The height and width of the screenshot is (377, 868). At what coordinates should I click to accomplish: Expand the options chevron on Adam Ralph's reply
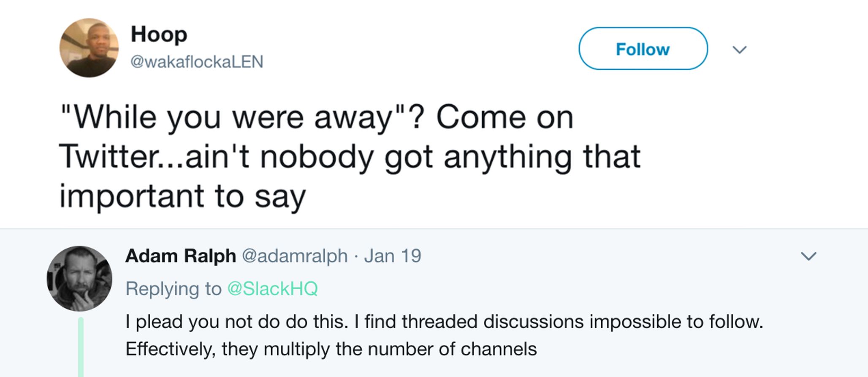pyautogui.click(x=809, y=256)
